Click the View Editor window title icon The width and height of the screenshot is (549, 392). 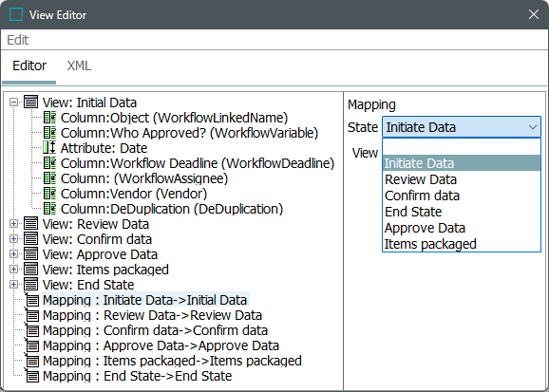[x=16, y=14]
